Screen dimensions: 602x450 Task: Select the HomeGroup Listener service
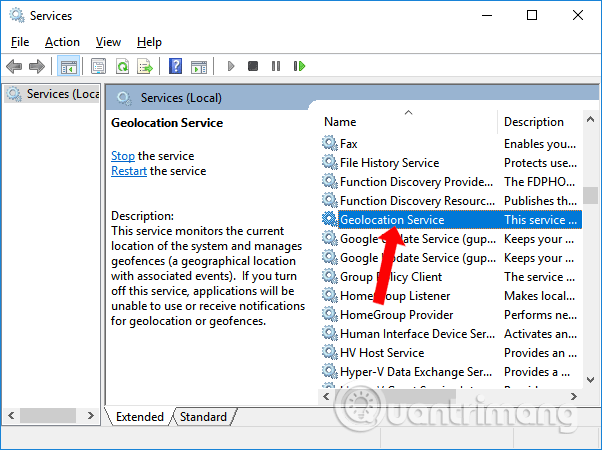point(395,296)
